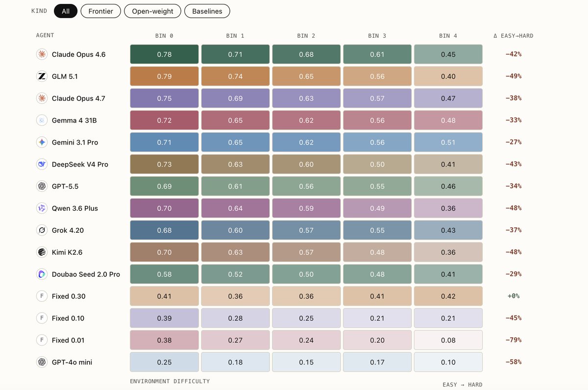
Task: Click the Gemini 3.1 Pro star icon
Action: [x=42, y=143]
